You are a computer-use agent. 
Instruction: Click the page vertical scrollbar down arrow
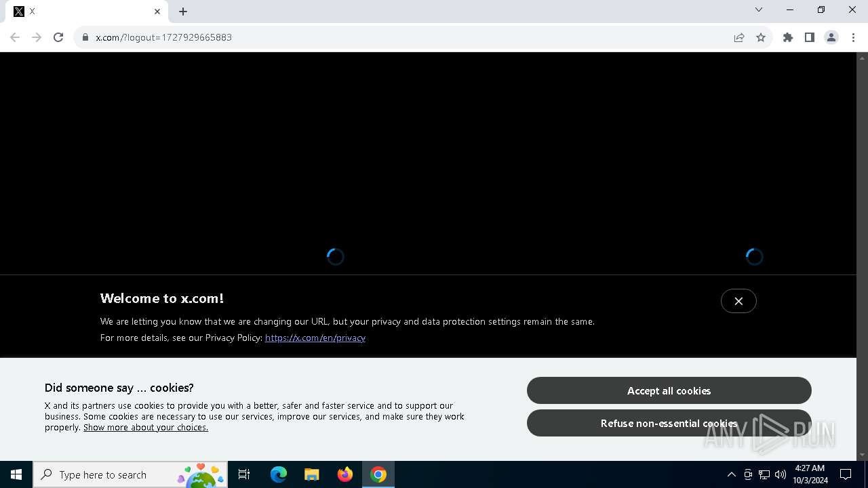[x=863, y=455]
